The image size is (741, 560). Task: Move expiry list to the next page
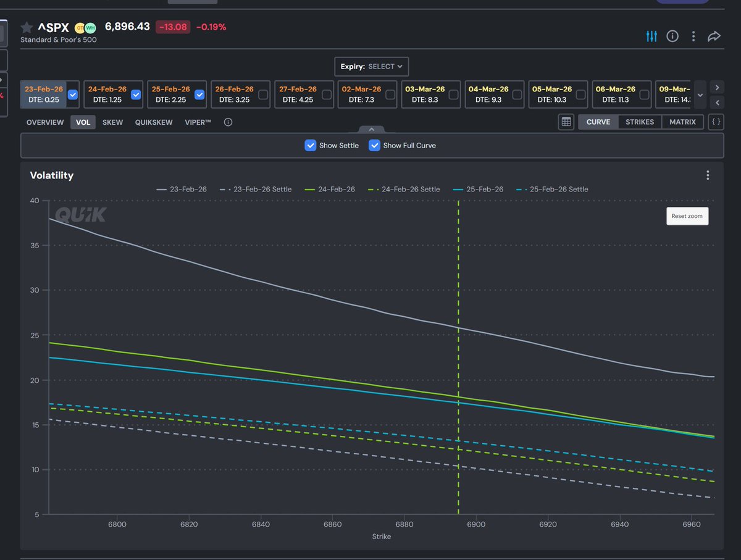[716, 87]
